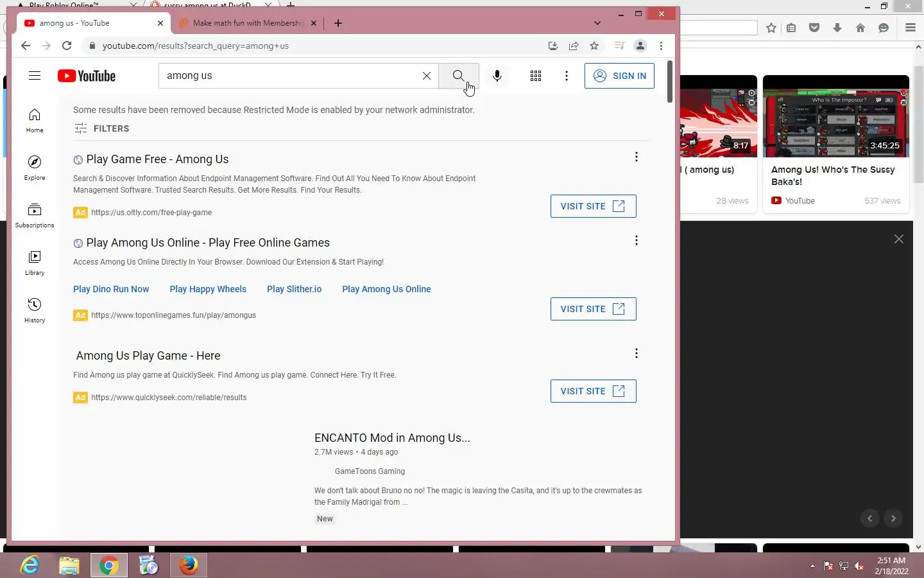Click the chat smiley icon in Firefox toolbar
924x578 pixels.
click(884, 28)
